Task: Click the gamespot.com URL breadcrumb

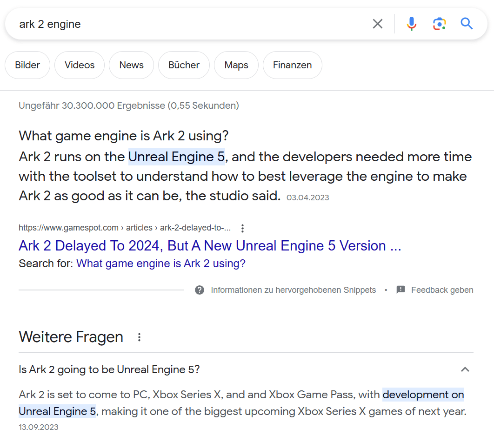Action: pos(125,228)
